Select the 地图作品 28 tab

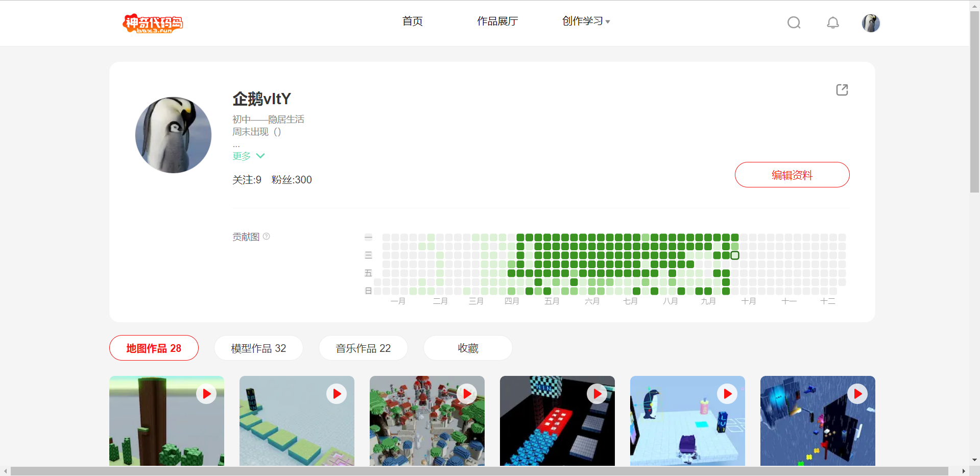154,348
